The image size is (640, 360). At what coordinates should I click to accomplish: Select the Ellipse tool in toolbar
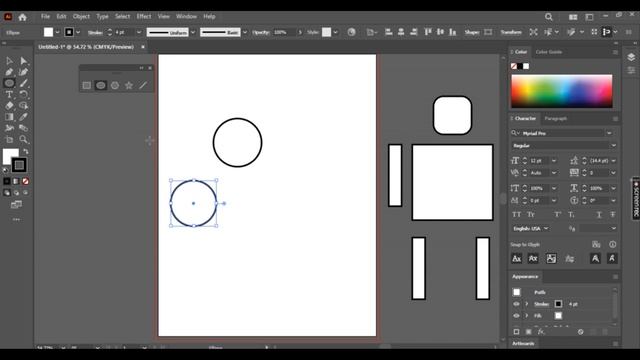click(x=9, y=83)
